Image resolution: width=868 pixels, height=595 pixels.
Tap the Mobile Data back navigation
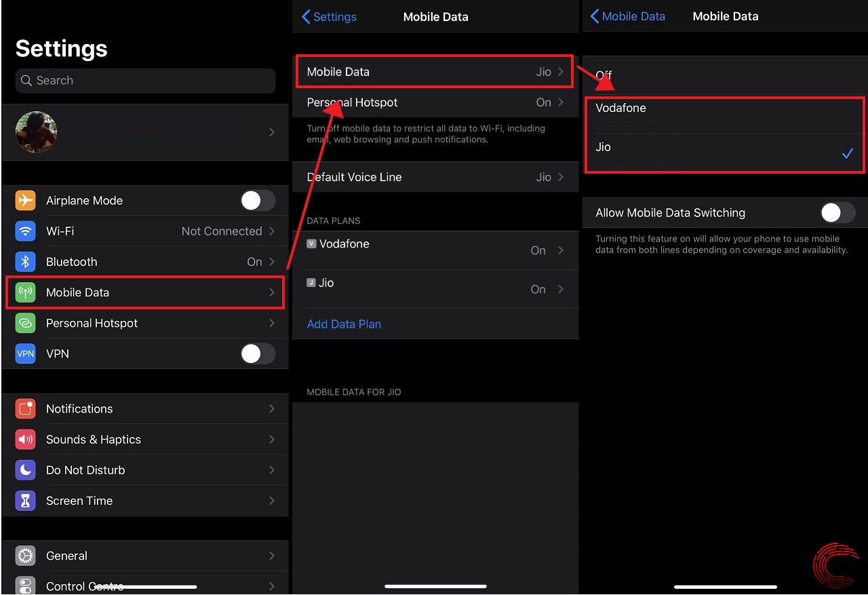pyautogui.click(x=628, y=16)
